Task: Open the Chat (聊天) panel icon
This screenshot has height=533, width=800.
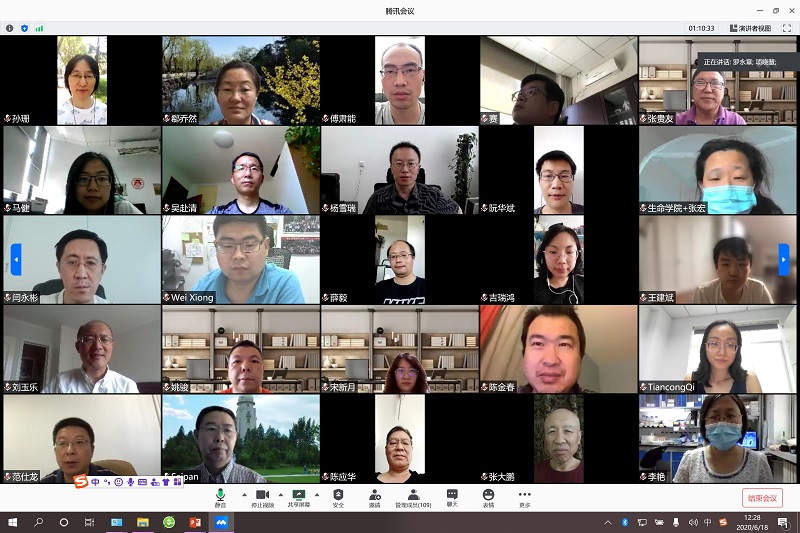Action: (452, 496)
